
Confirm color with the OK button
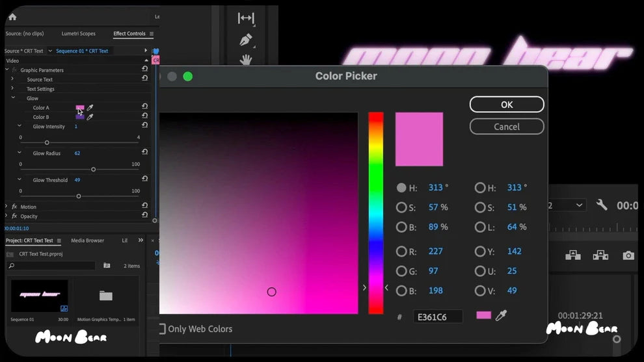(x=506, y=105)
